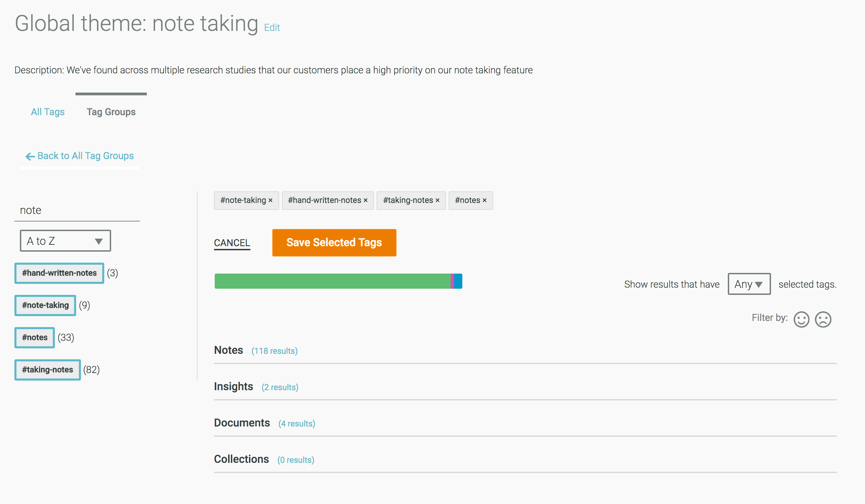865x504 pixels.
Task: Remove the #notes selected tag chip
Action: point(484,200)
